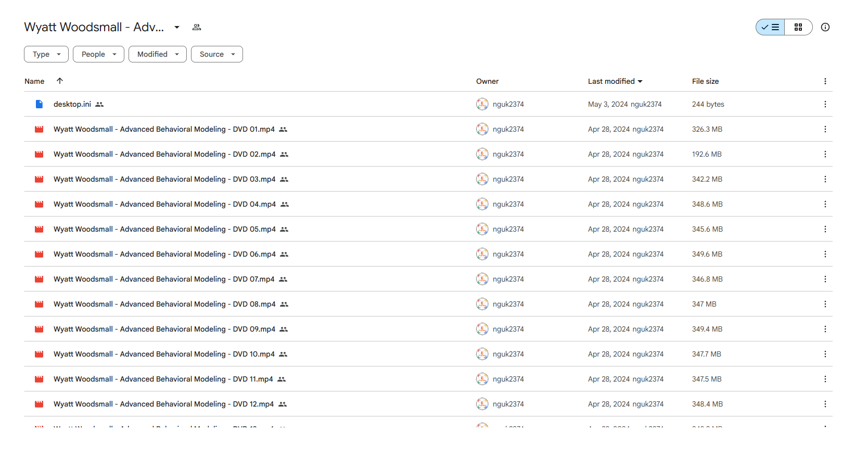
Task: Click owner name nguk2374 in DVD 05.mp4 row
Action: click(508, 229)
